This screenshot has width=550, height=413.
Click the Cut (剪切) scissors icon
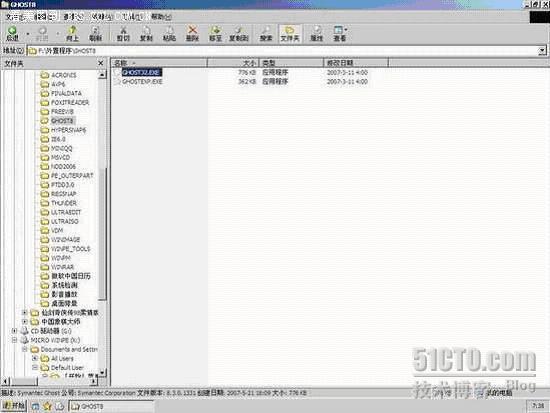123,33
